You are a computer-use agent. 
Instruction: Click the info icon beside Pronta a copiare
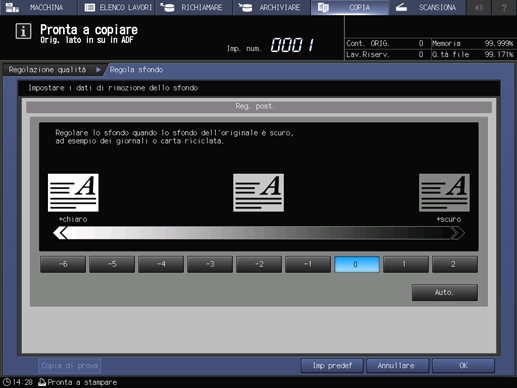(23, 31)
